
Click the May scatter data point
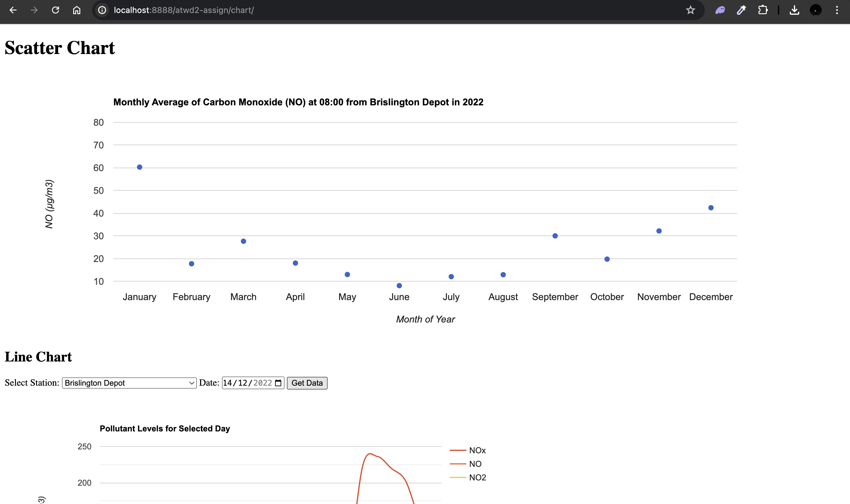(347, 274)
